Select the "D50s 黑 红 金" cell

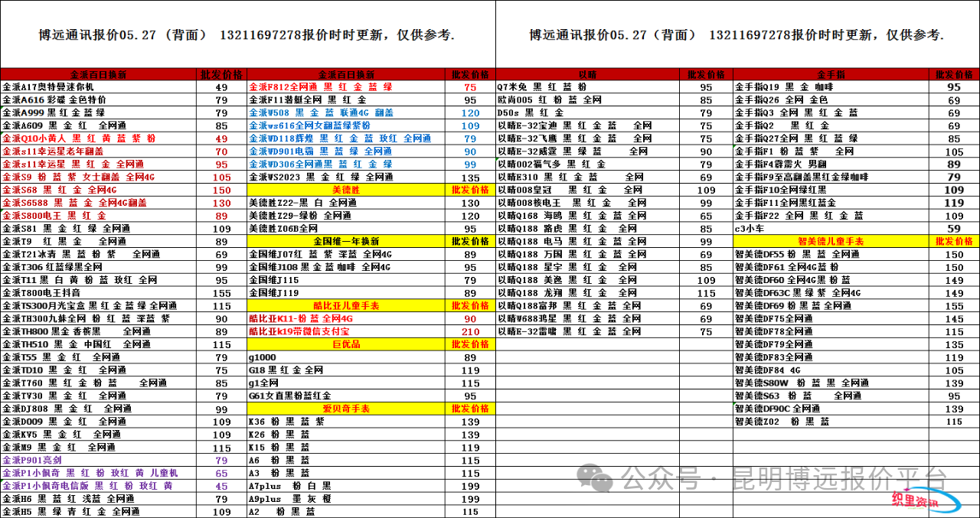[x=587, y=113]
